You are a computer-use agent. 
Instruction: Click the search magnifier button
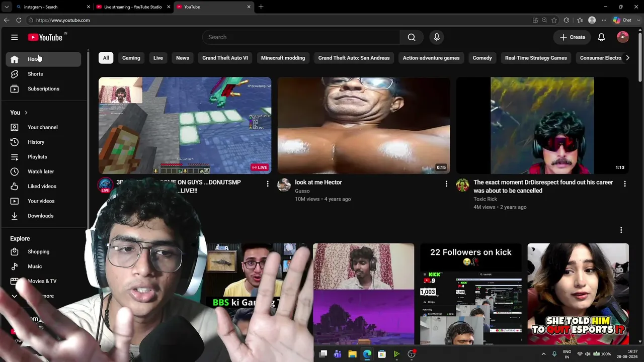click(x=412, y=37)
